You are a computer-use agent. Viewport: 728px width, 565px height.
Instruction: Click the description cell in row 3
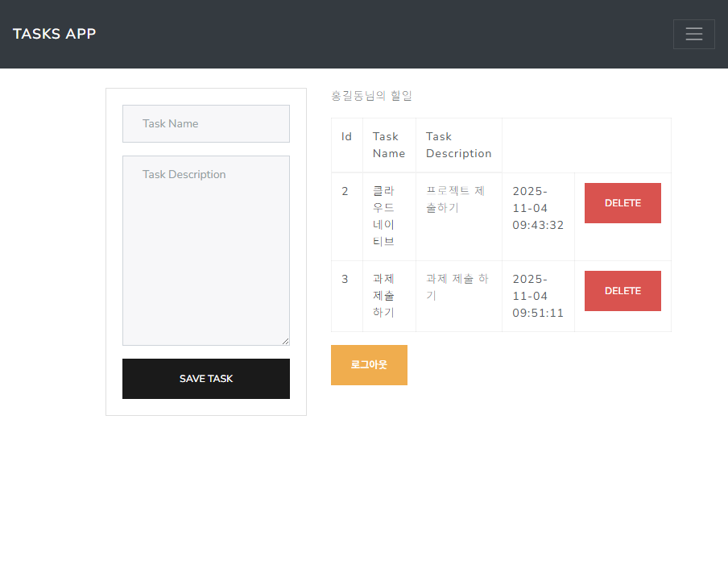coord(459,296)
